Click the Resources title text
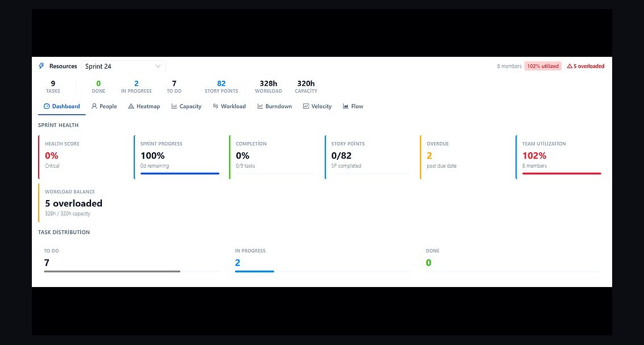 63,66
